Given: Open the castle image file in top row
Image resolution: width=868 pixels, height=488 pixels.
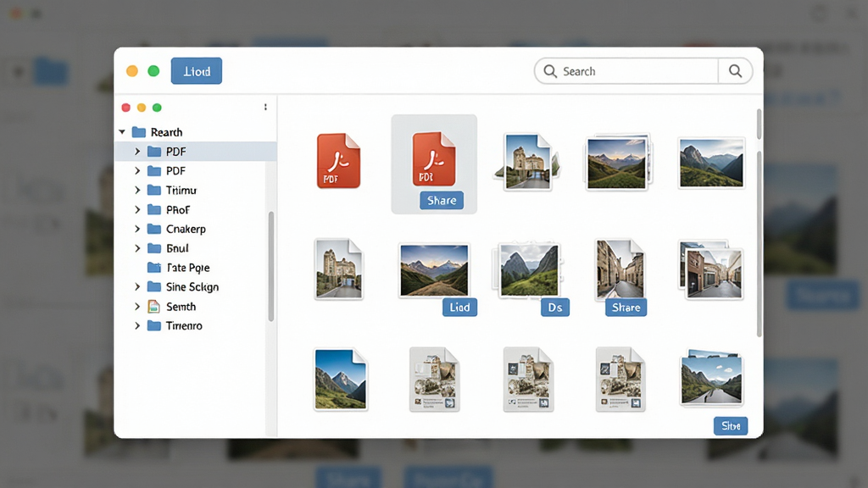Looking at the screenshot, I should [x=527, y=162].
